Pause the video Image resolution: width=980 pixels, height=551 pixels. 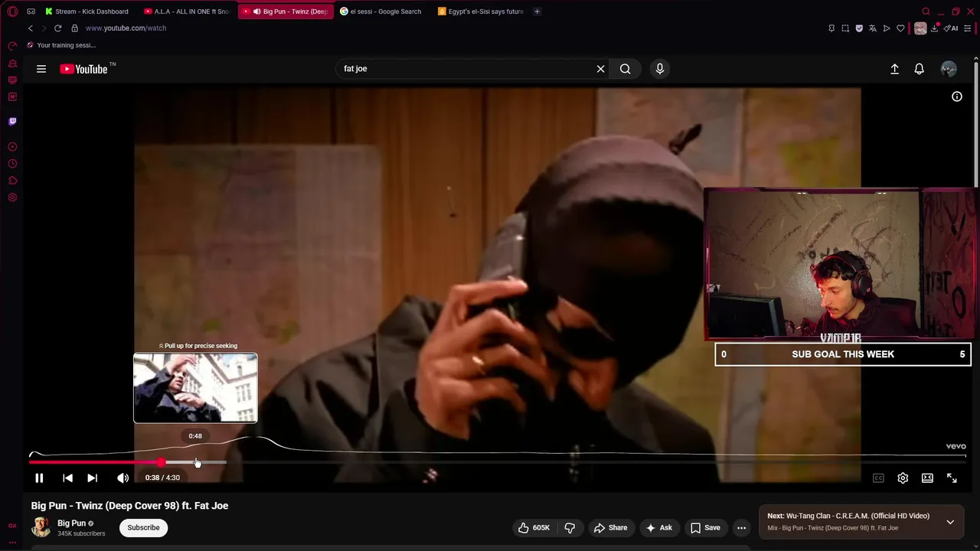coord(39,478)
